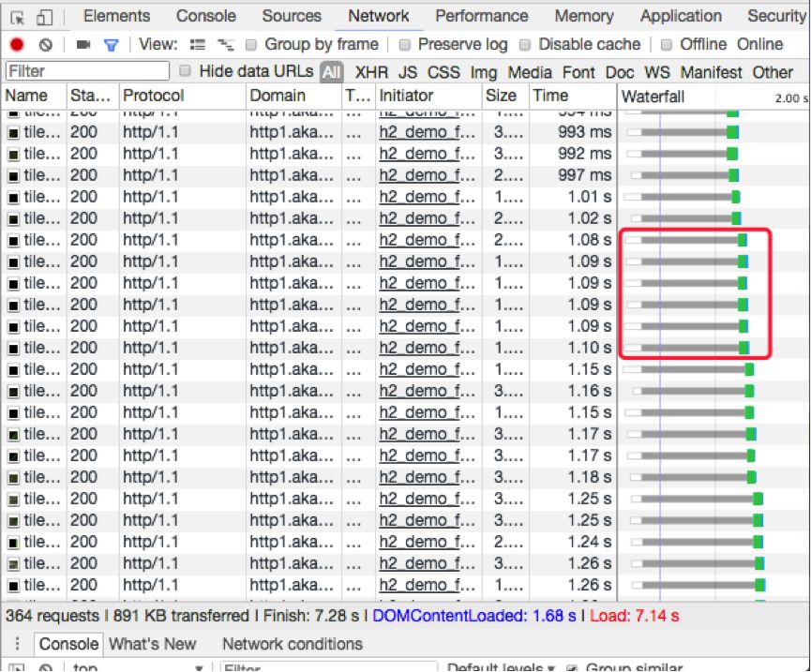Select tile image icon in 1.01 s row

[13, 198]
